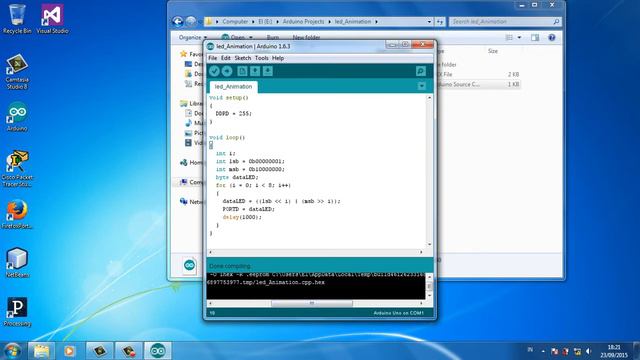Click the Visual Studio desktop icon

[52, 19]
